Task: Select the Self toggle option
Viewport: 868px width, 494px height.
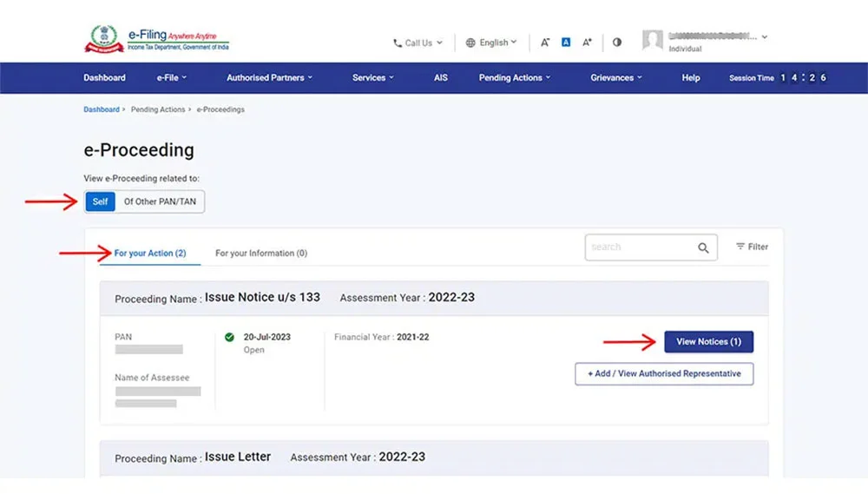Action: (x=101, y=201)
